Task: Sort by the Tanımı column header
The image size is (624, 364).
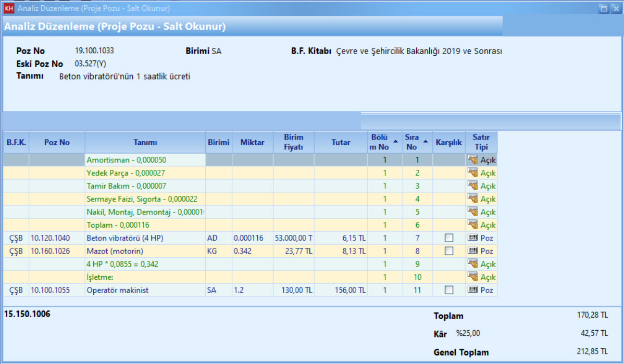Action: point(145,142)
